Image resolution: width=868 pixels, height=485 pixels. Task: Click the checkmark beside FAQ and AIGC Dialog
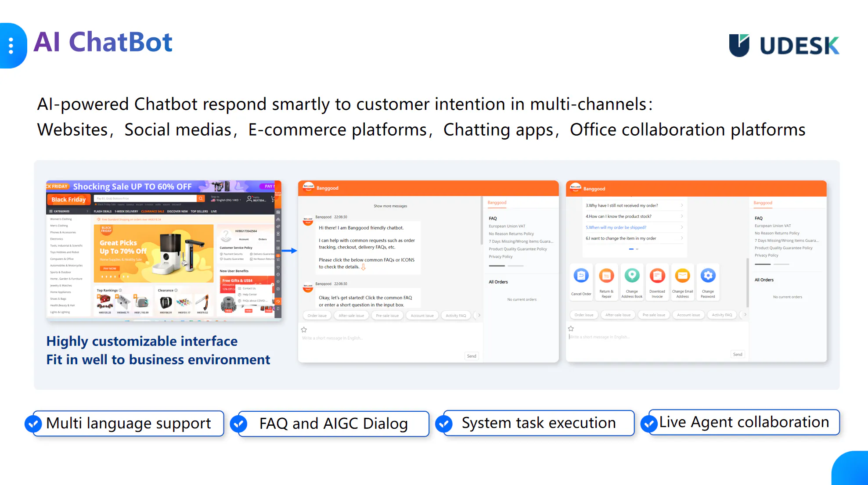[x=238, y=424]
